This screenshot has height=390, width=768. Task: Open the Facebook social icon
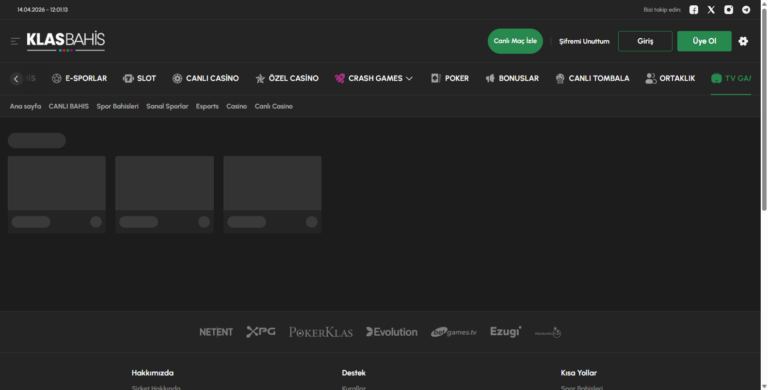(x=694, y=10)
